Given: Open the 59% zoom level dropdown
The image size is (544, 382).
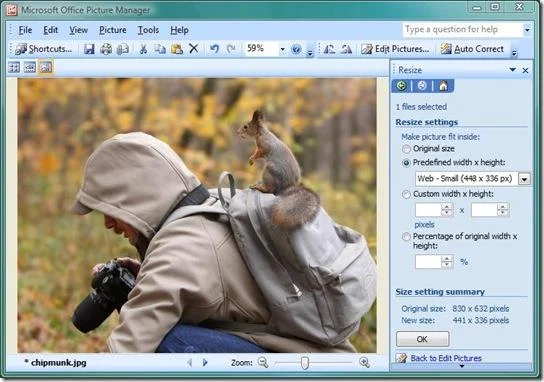Looking at the screenshot, I should click(282, 49).
